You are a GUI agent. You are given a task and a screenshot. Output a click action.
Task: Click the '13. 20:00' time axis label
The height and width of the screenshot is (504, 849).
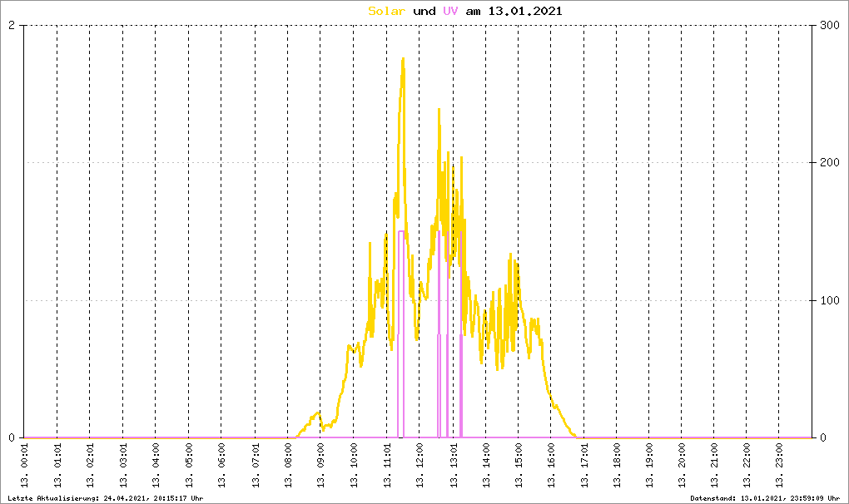pyautogui.click(x=681, y=466)
